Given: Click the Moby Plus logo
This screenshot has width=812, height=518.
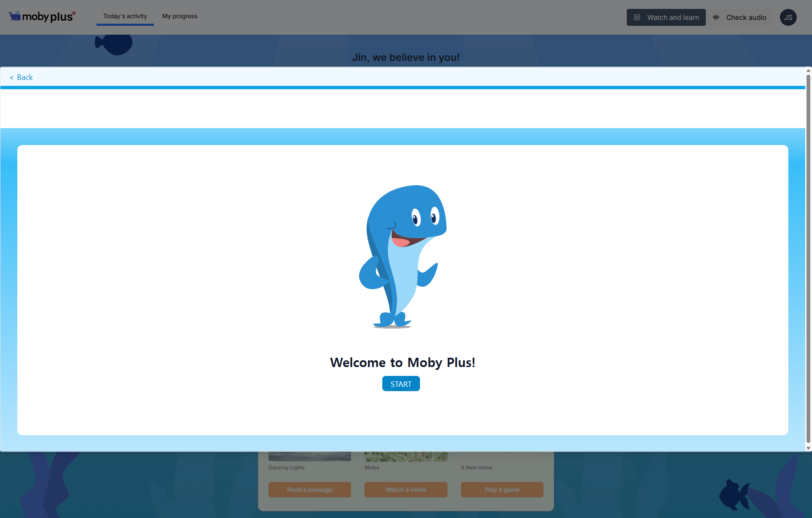Looking at the screenshot, I should coord(42,16).
